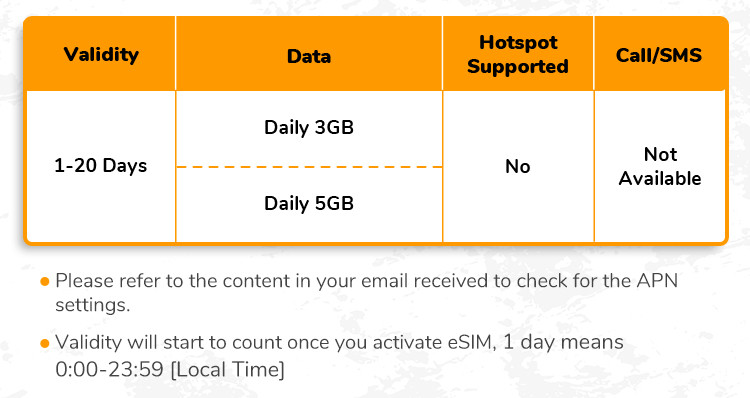Screen dimensions: 750x398
Task: Click the Hotspot Supported header
Action: (518, 55)
